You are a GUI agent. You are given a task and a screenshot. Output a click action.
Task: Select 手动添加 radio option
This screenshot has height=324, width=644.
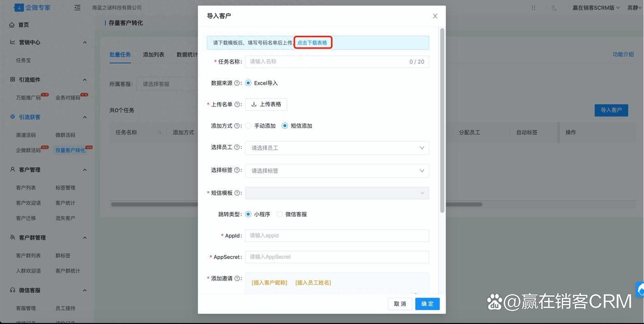point(248,126)
